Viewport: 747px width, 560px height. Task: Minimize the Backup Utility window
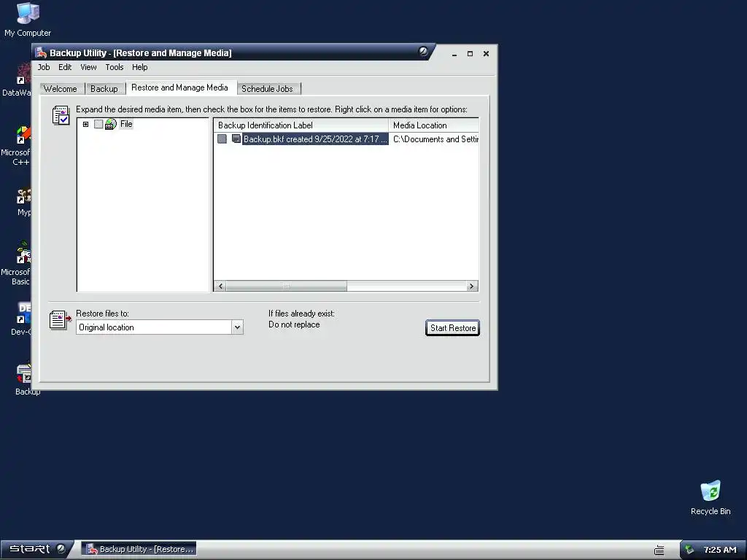[454, 54]
